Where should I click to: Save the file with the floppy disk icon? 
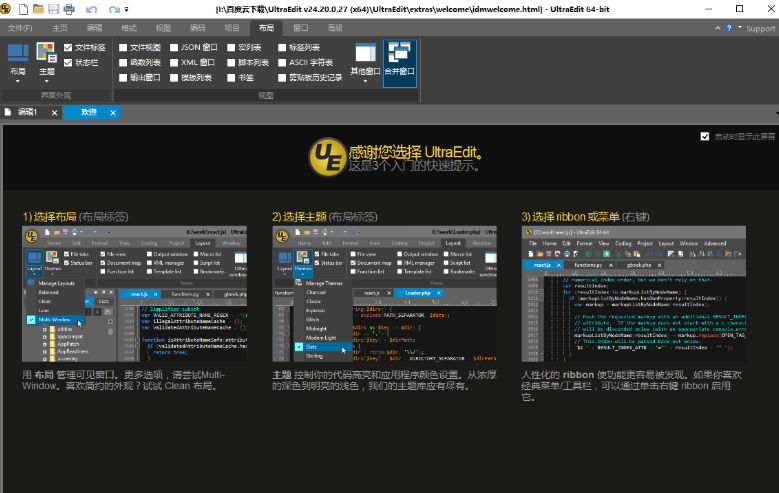(x=53, y=9)
